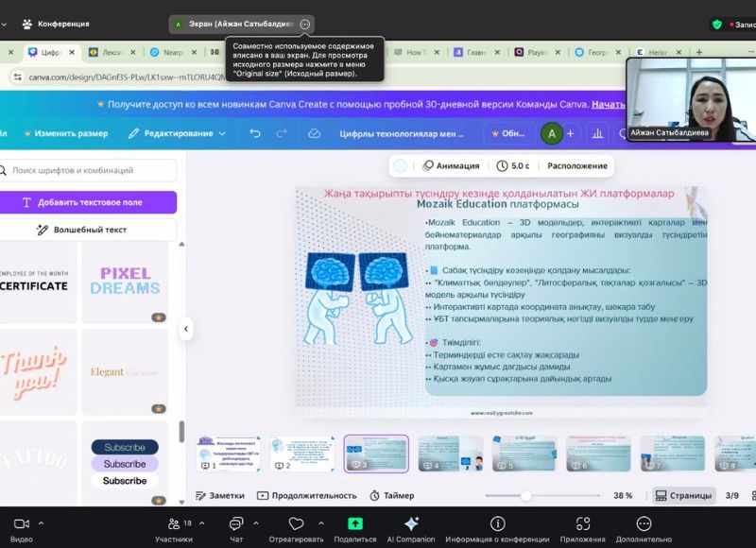
Task: Open Canva analytics bar chart icon
Action: coord(597,134)
